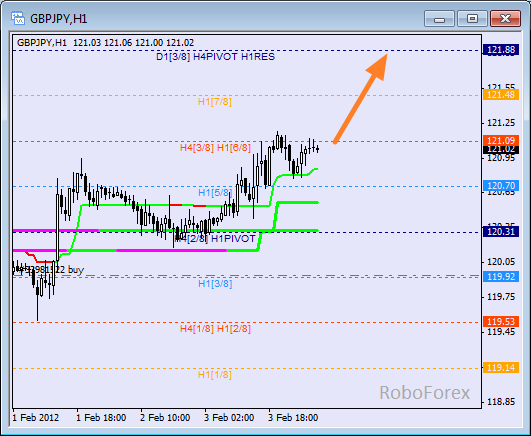Maximize the GBPJPY,H1 chart window
The image size is (531, 436).
[472, 18]
